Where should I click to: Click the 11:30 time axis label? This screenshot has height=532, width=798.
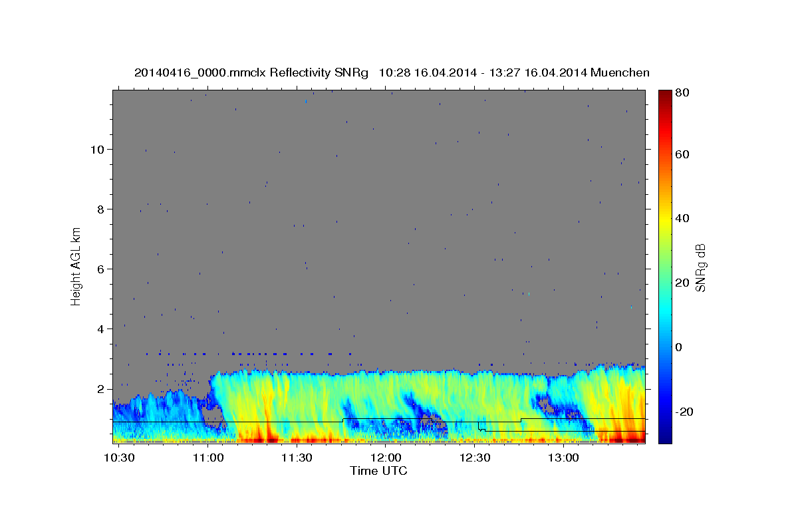point(297,458)
